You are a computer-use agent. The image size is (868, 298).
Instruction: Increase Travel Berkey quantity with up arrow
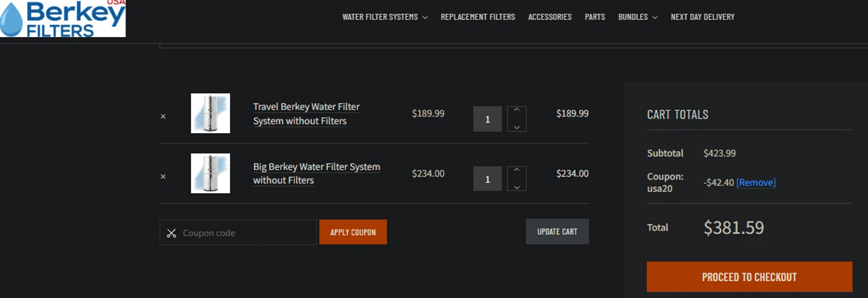(517, 110)
